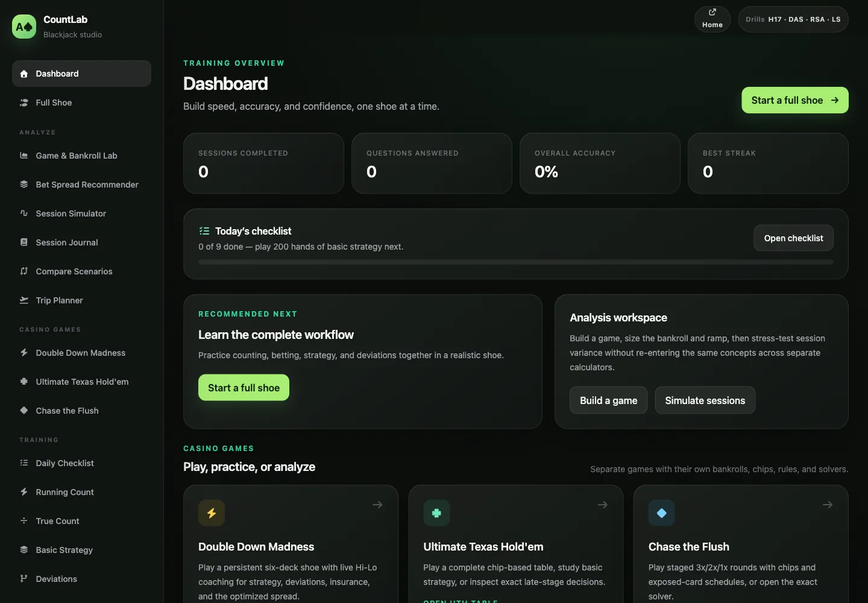Click the Best Streak stat card
Screen dimensions: 868x603
tap(768, 163)
